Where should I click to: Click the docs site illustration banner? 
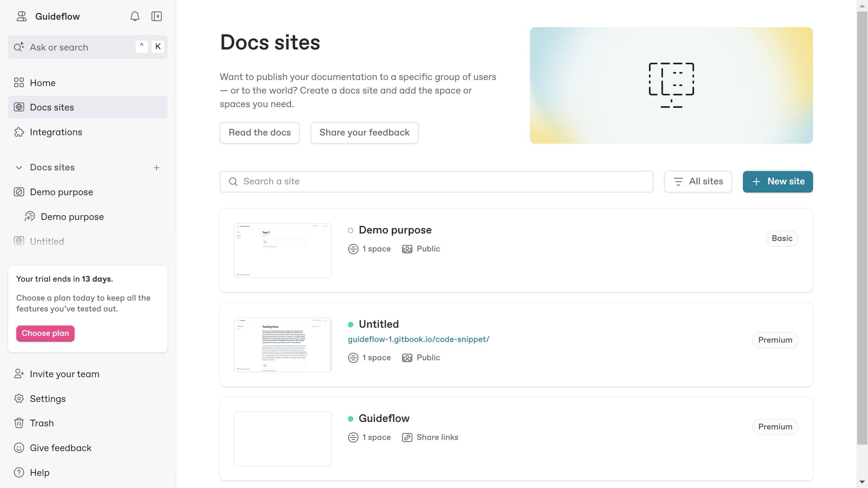671,85
